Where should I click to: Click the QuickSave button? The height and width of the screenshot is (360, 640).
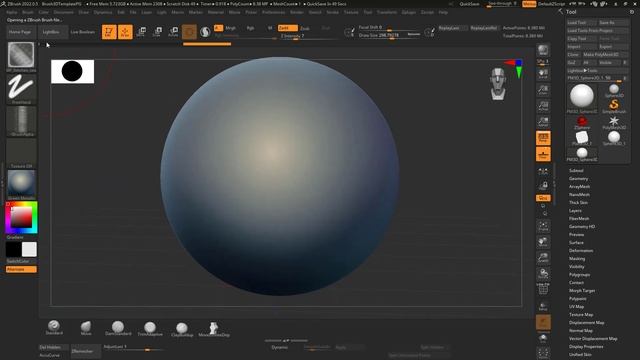coord(469,4)
